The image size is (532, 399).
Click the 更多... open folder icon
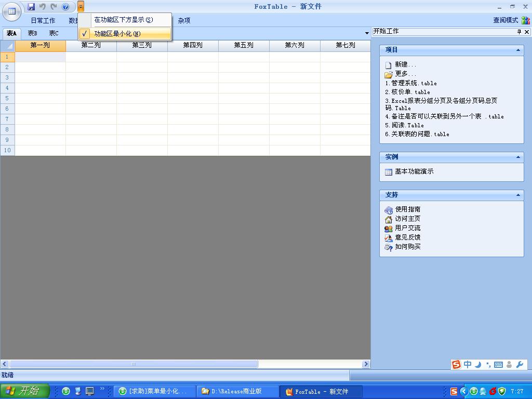[x=389, y=74]
